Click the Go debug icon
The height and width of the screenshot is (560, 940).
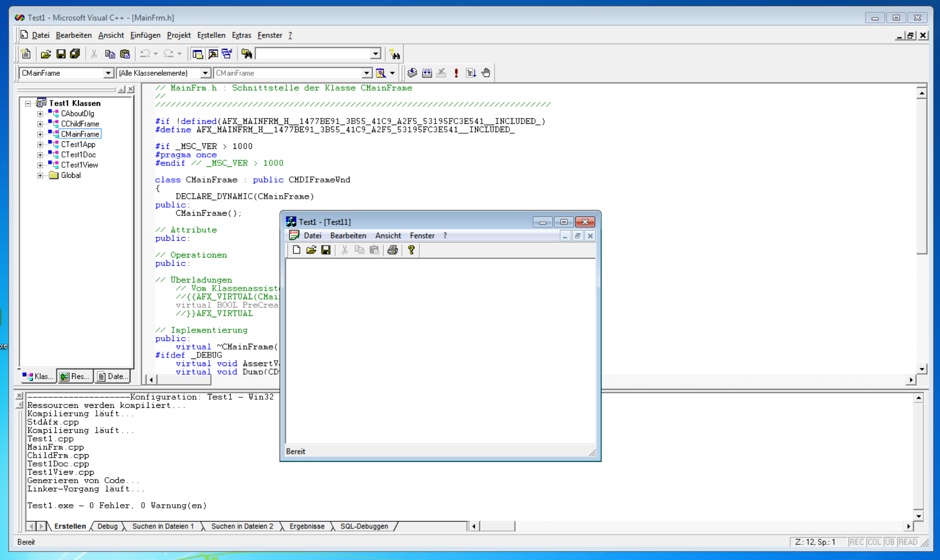coord(471,73)
